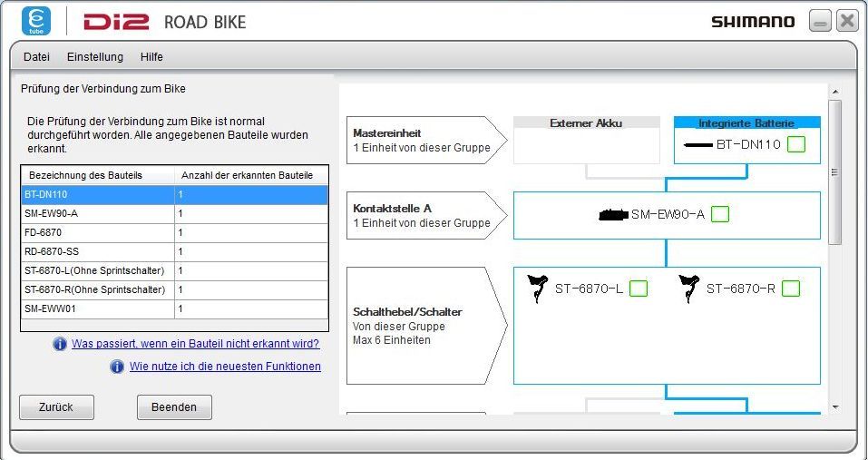This screenshot has width=868, height=460.
Task: Click the ST-6870-L label in diagram
Action: [589, 289]
